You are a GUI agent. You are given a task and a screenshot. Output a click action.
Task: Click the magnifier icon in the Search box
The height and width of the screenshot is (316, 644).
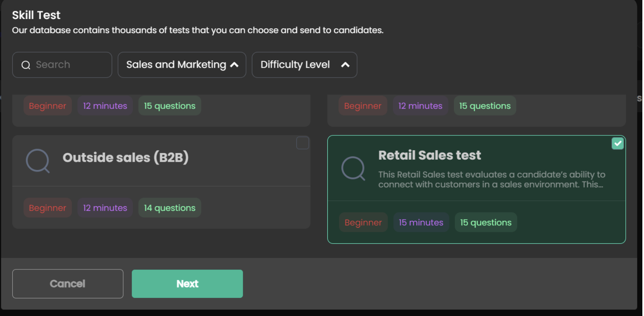(26, 65)
